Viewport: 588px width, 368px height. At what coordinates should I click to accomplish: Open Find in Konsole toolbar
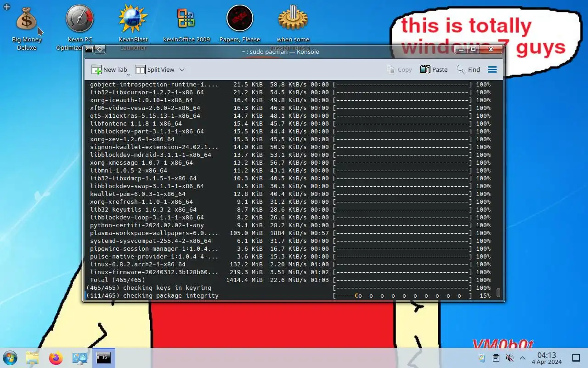pyautogui.click(x=468, y=70)
